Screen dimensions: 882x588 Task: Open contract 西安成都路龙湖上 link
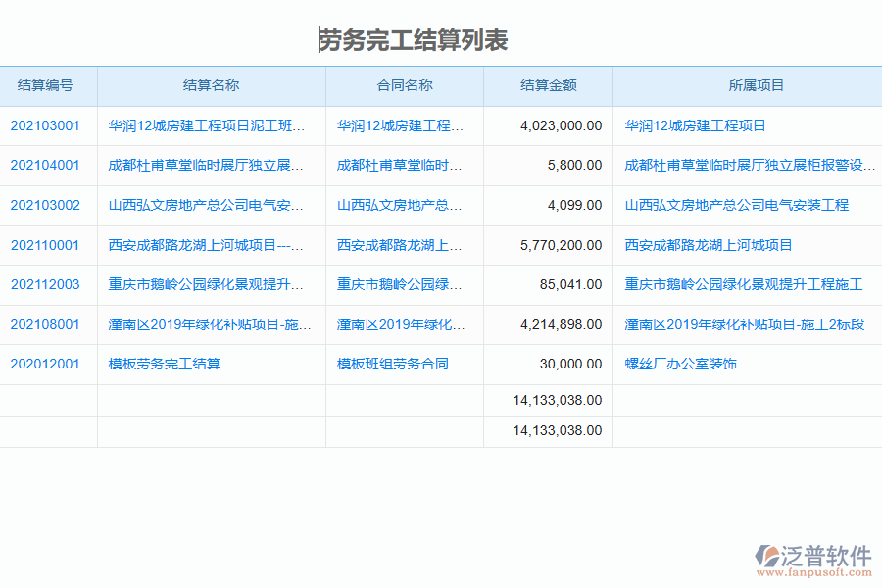397,245
